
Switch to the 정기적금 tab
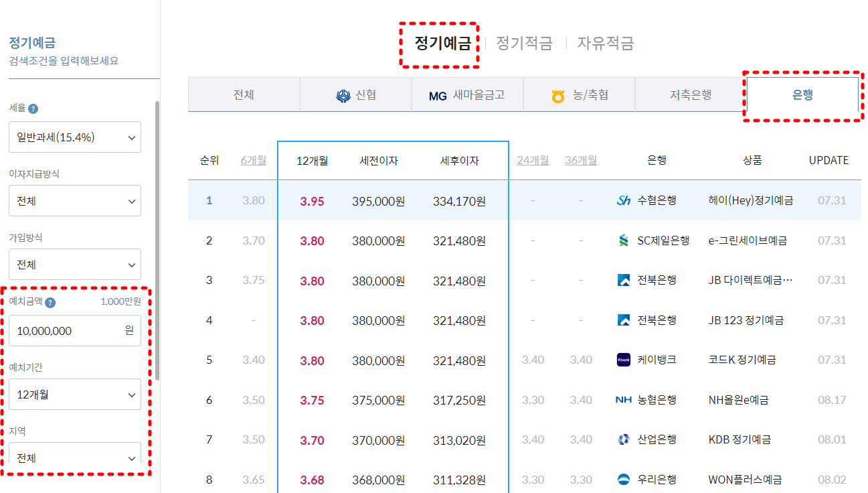[x=524, y=44]
